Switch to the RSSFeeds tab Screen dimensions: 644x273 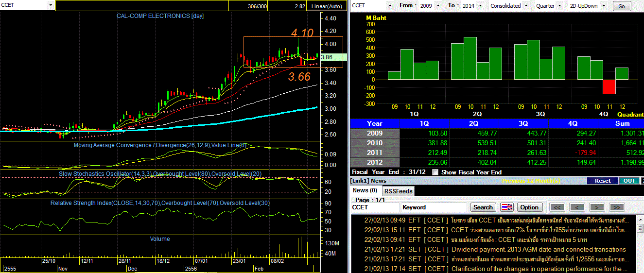[398, 191]
